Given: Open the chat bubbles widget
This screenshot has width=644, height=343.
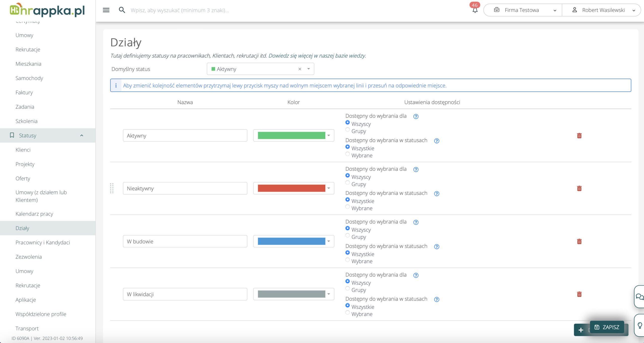Looking at the screenshot, I should [x=639, y=297].
